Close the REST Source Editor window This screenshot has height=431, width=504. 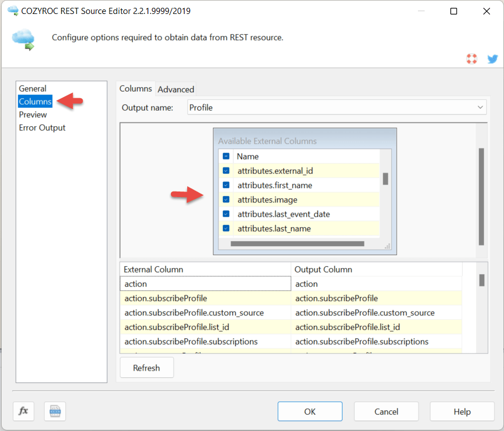pos(486,11)
